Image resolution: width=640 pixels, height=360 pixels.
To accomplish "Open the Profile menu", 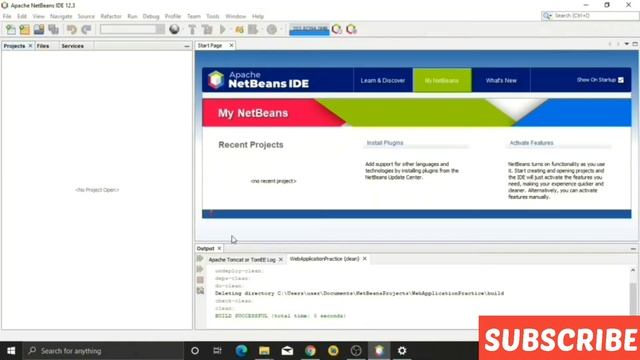I will click(x=173, y=16).
